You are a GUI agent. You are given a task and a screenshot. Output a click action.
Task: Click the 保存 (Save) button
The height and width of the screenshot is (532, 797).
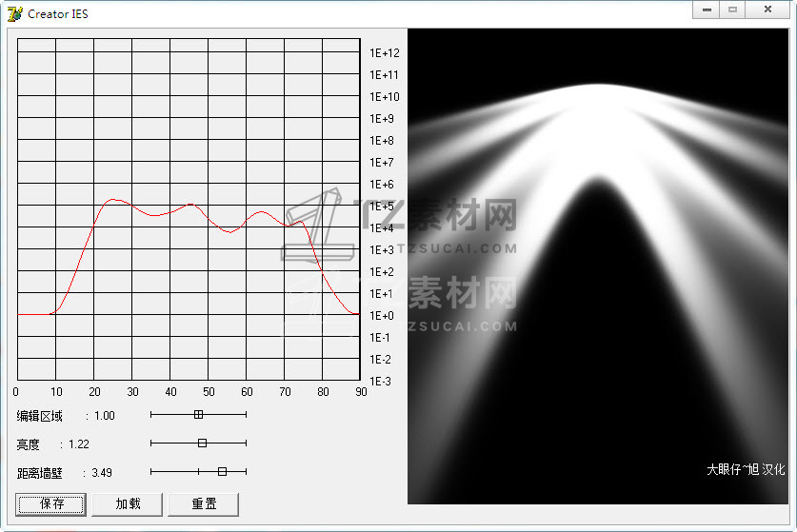(50, 504)
